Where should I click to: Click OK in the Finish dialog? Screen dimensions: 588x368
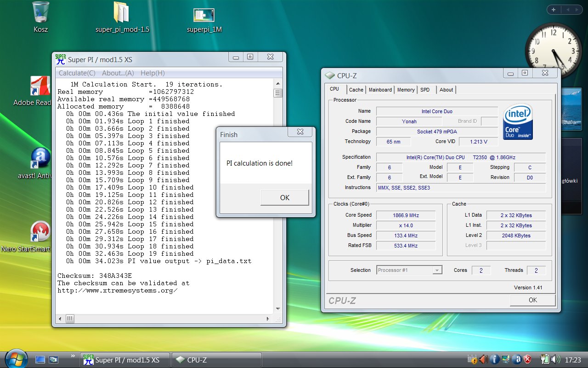pos(285,197)
